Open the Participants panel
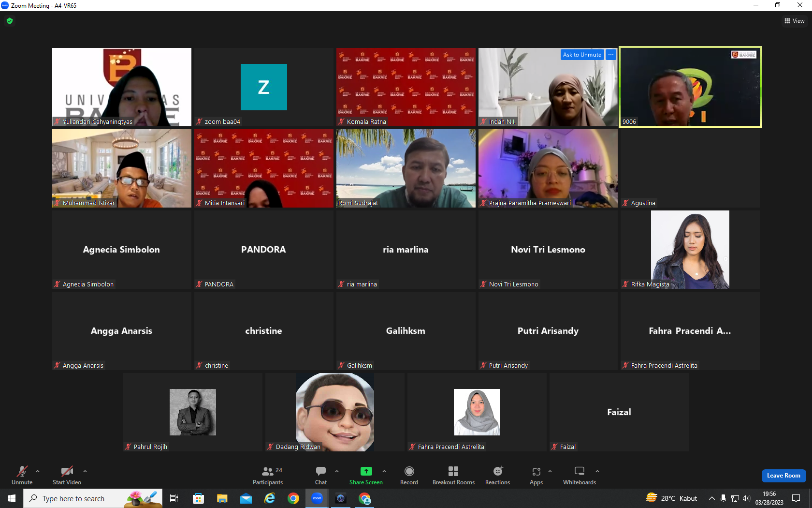This screenshot has height=508, width=812. click(268, 475)
